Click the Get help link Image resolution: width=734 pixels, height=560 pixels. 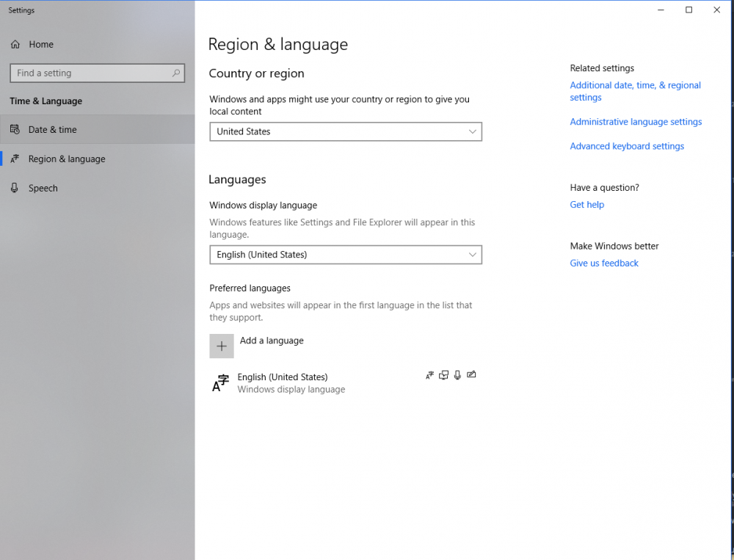pos(587,205)
